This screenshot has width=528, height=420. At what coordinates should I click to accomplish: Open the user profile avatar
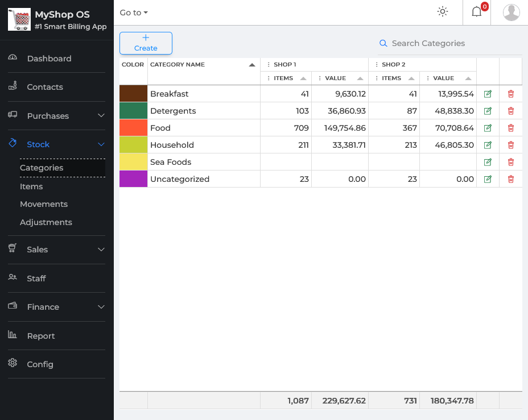[511, 12]
